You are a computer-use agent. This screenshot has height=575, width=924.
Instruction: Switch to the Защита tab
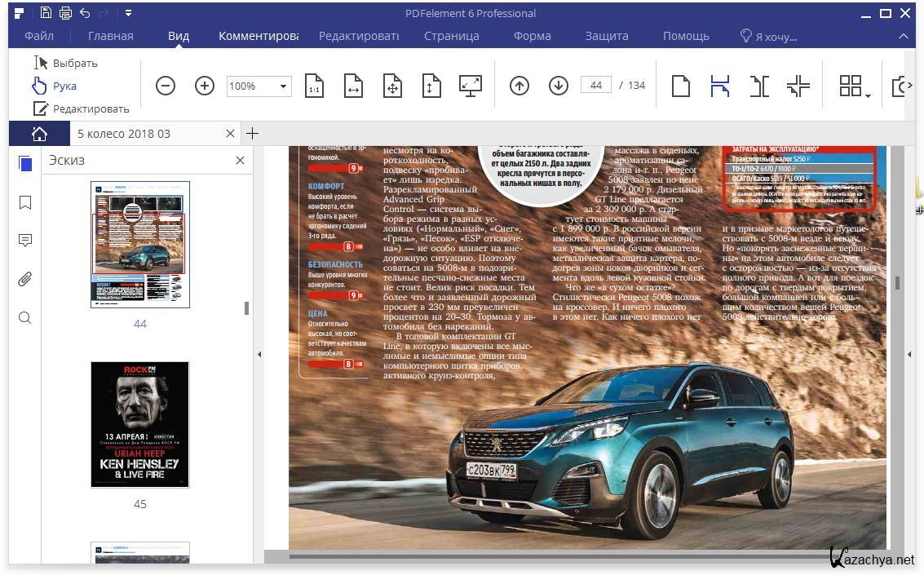(x=606, y=36)
